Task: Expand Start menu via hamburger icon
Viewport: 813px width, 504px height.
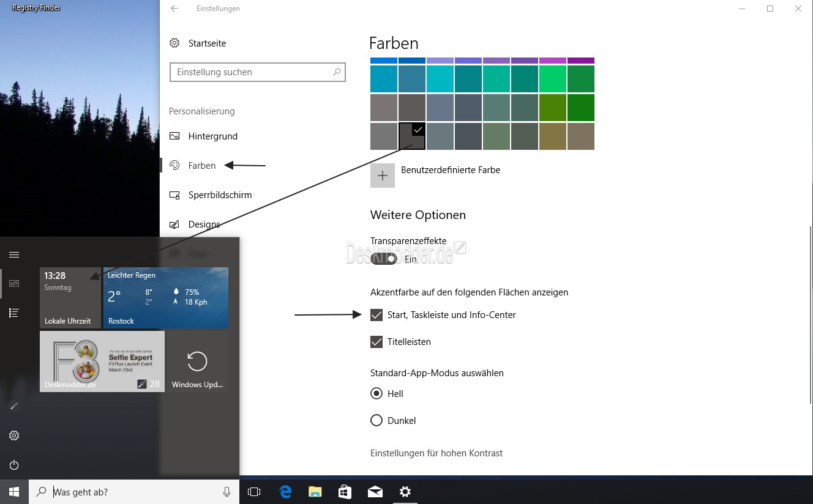Action: (14, 254)
